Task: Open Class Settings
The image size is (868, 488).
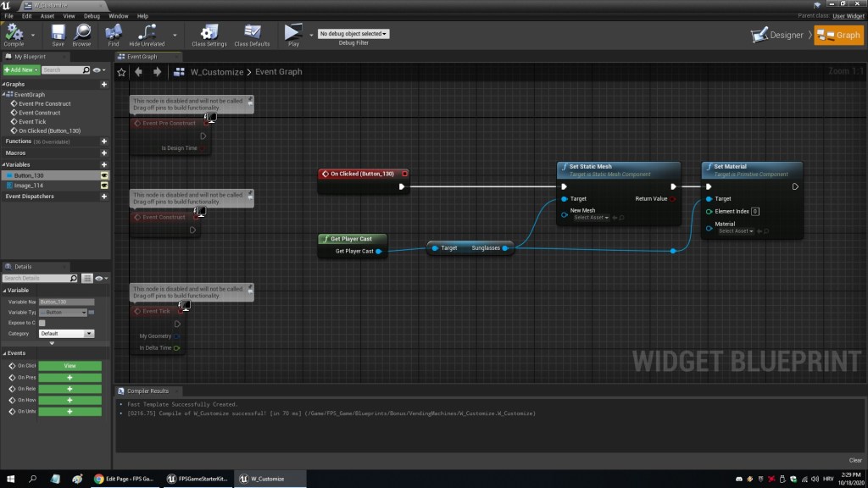Action: pos(209,33)
